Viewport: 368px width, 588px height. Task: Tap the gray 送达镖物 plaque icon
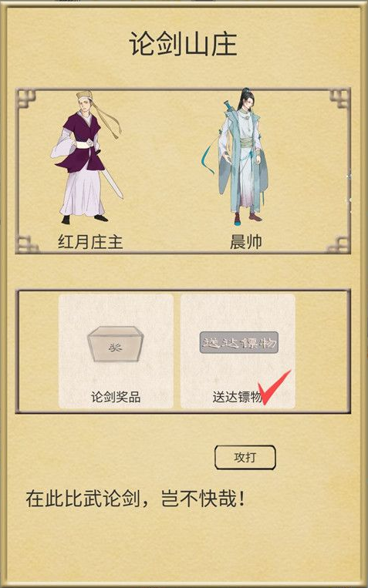point(239,342)
